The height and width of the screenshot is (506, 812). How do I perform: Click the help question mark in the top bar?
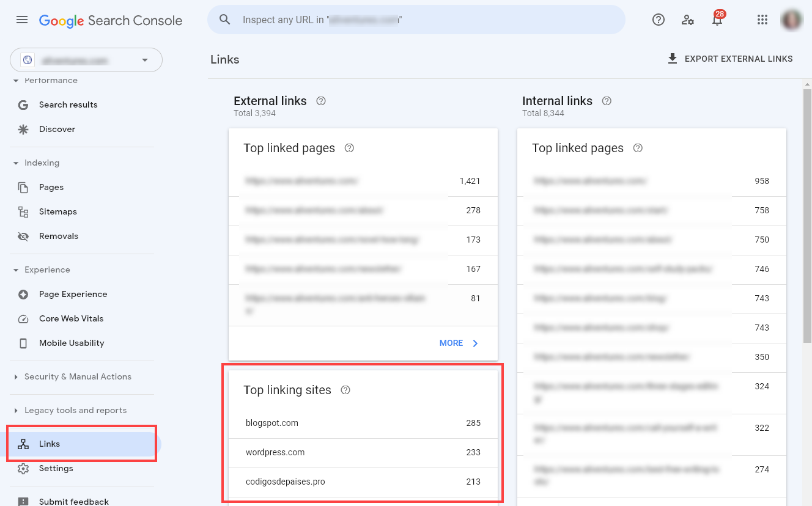tap(659, 20)
